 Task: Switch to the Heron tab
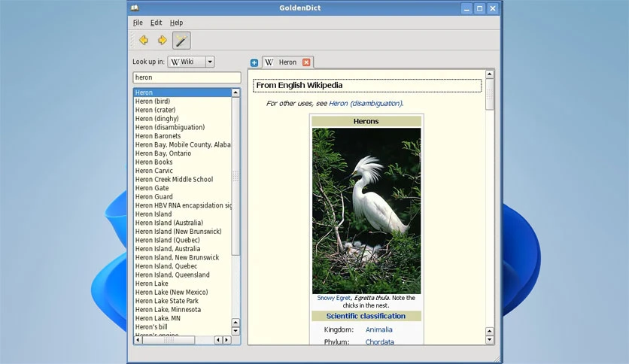click(287, 62)
